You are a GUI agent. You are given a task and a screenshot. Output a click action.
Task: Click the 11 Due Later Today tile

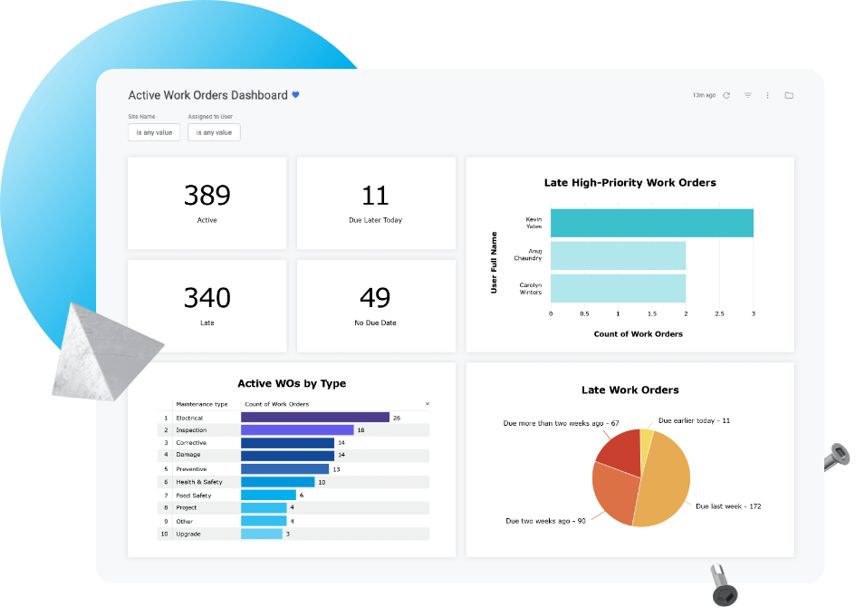[x=375, y=202]
